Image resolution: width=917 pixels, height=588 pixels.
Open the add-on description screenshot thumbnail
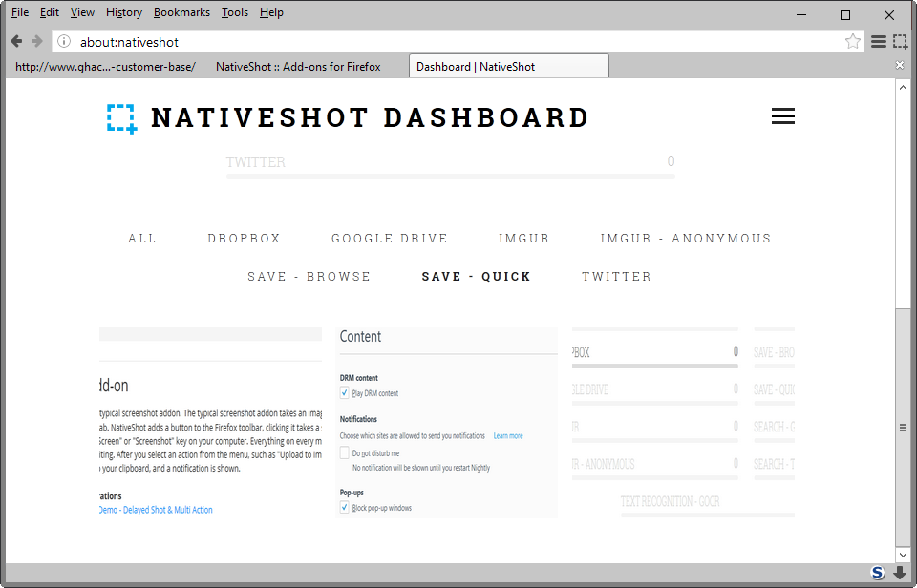(210, 422)
